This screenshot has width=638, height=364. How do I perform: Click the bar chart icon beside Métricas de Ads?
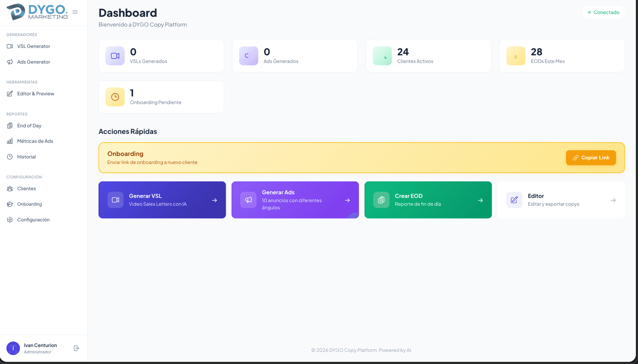10,141
